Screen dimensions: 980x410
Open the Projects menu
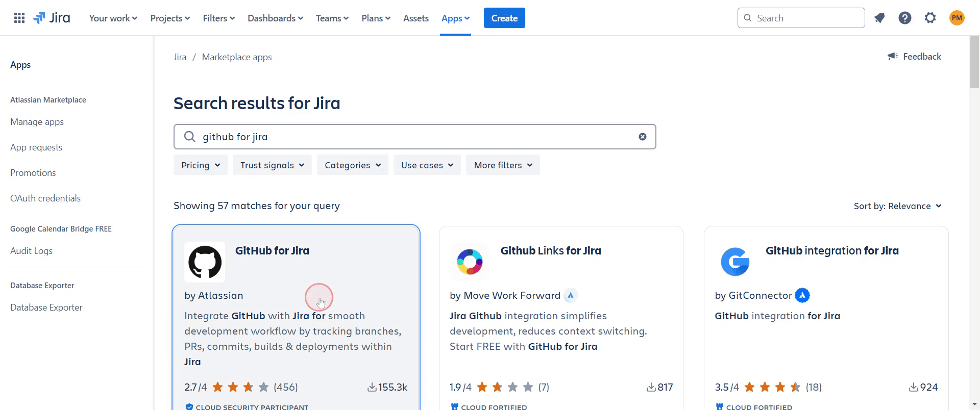point(170,18)
